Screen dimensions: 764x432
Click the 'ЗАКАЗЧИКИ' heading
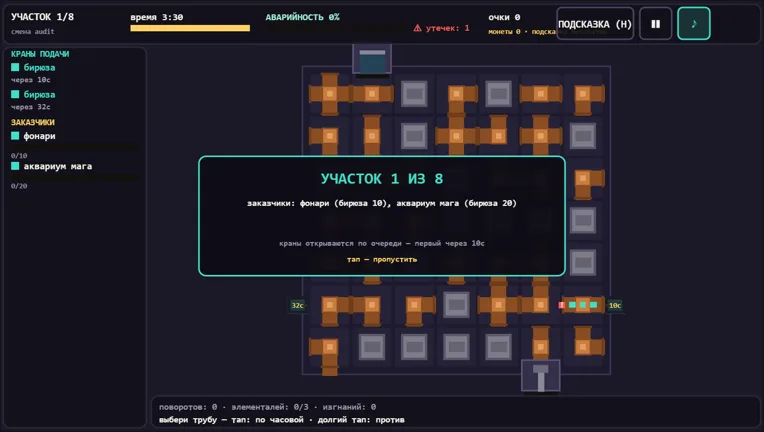(33, 122)
